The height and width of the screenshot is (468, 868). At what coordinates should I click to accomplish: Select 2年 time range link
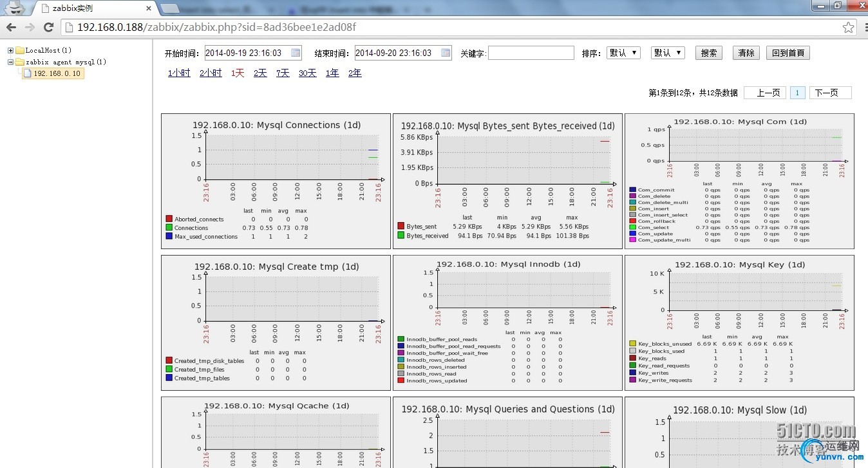[355, 73]
